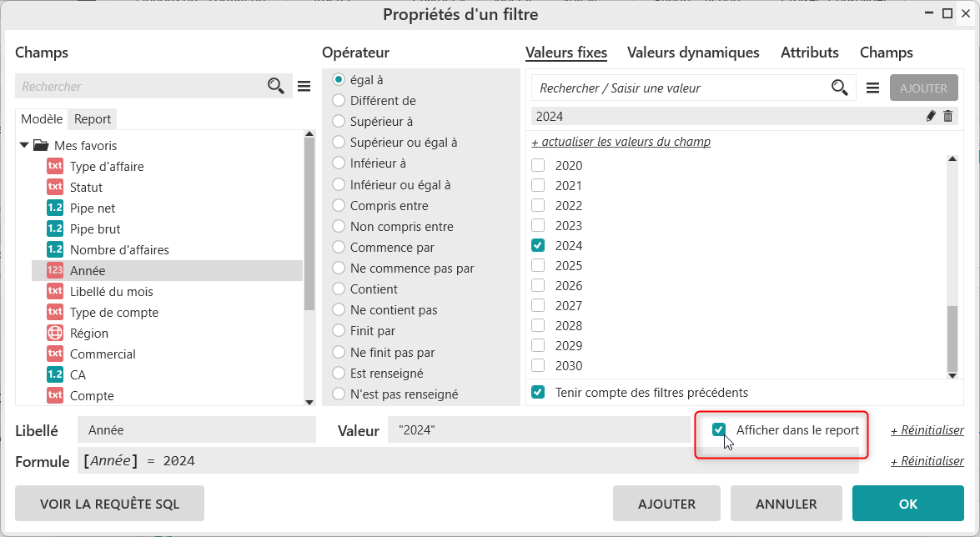Switch to the Valeurs dynamiques tab

point(693,53)
